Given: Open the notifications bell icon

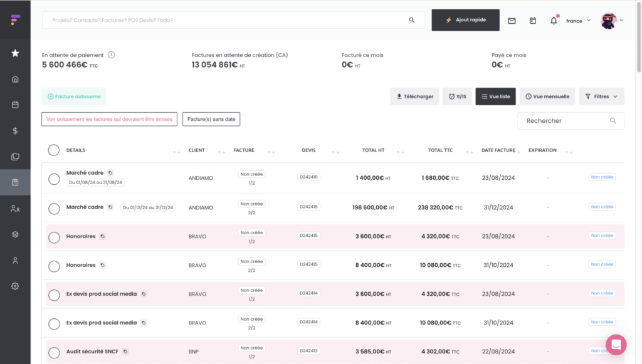Looking at the screenshot, I should (554, 21).
